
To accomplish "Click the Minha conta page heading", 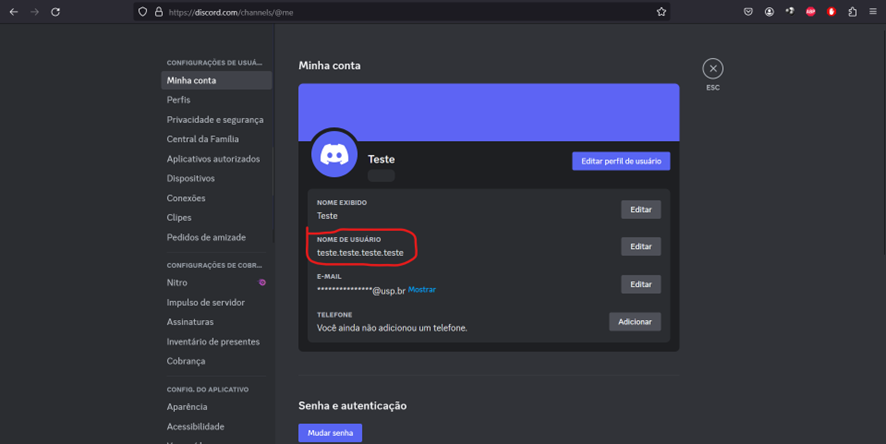I will 329,66.
